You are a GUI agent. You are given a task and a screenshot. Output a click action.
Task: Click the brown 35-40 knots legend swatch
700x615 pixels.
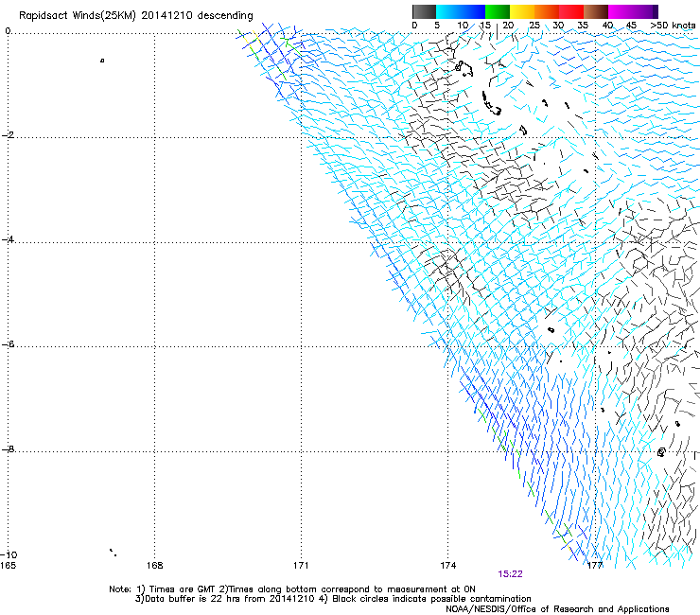596,11
